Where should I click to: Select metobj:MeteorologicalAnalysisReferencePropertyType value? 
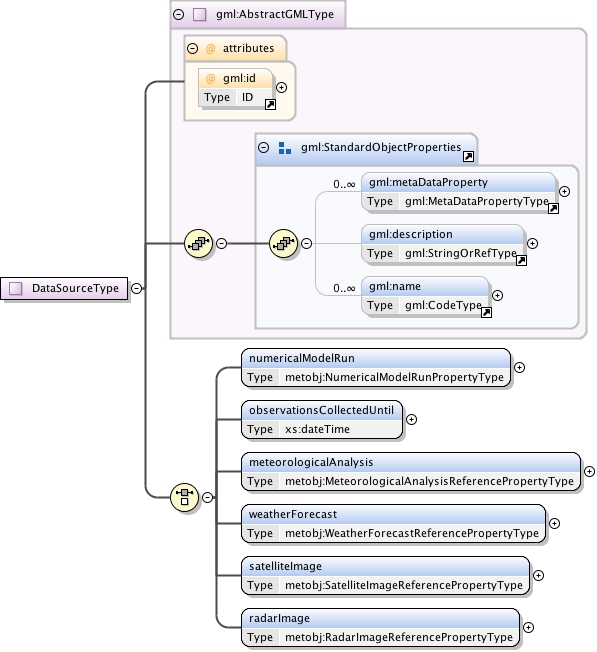click(429, 481)
